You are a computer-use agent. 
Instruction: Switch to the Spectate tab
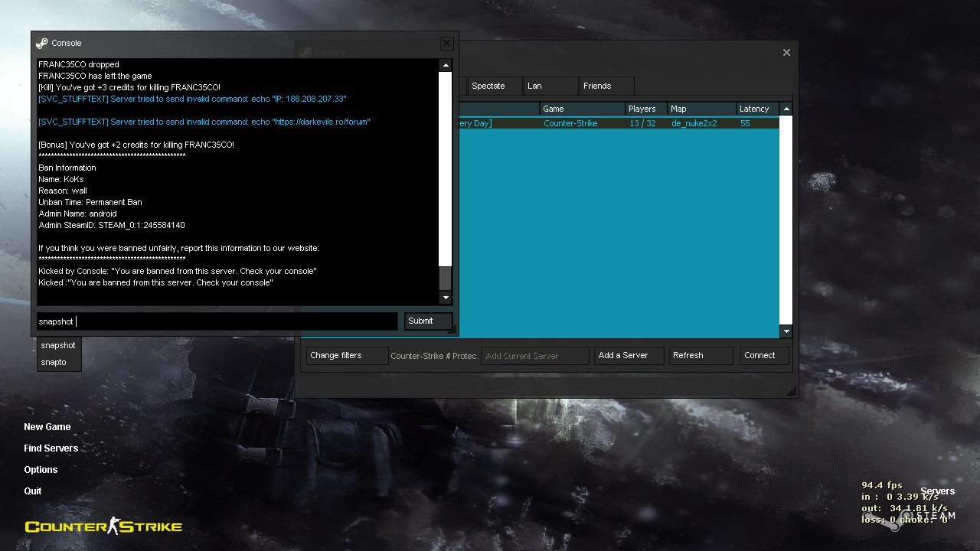point(494,86)
